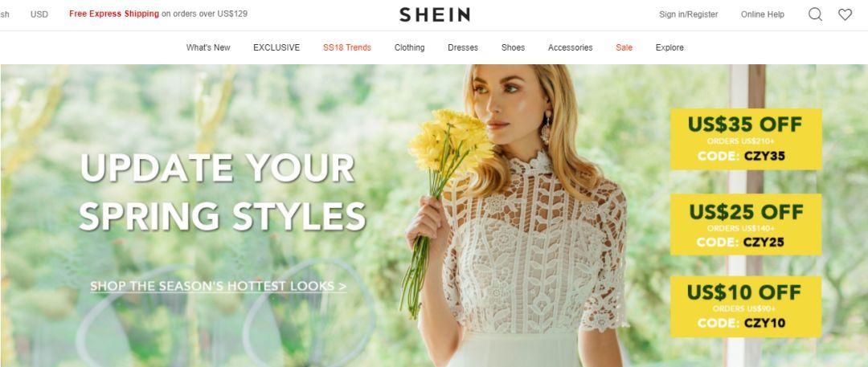Image resolution: width=868 pixels, height=367 pixels.
Task: Expand the Dresses menu
Action: pyautogui.click(x=463, y=47)
